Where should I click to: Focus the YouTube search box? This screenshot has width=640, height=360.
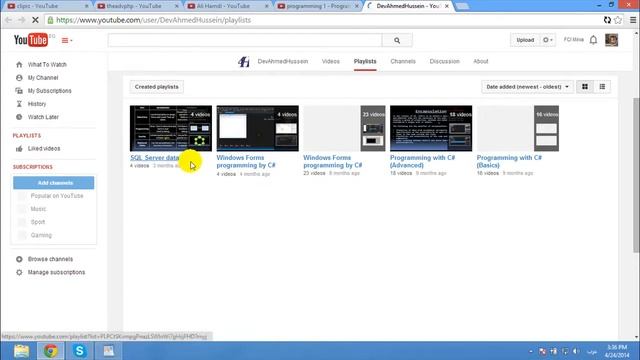(245, 40)
